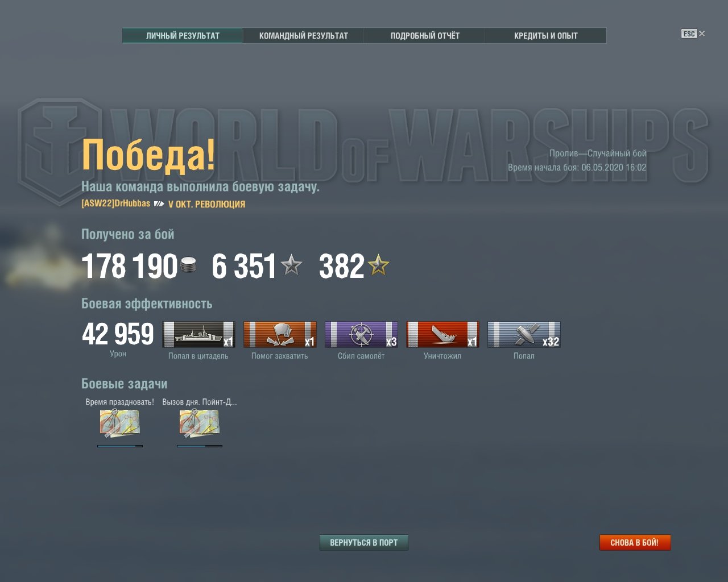Click the red 'Снова в бой!' button
This screenshot has height=582, width=728.
point(635,543)
